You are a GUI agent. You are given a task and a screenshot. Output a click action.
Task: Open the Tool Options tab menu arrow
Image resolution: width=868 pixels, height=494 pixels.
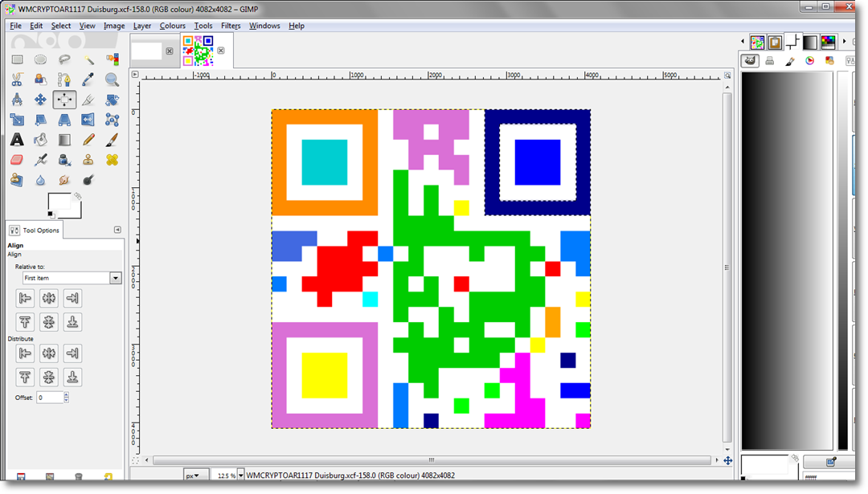point(117,230)
